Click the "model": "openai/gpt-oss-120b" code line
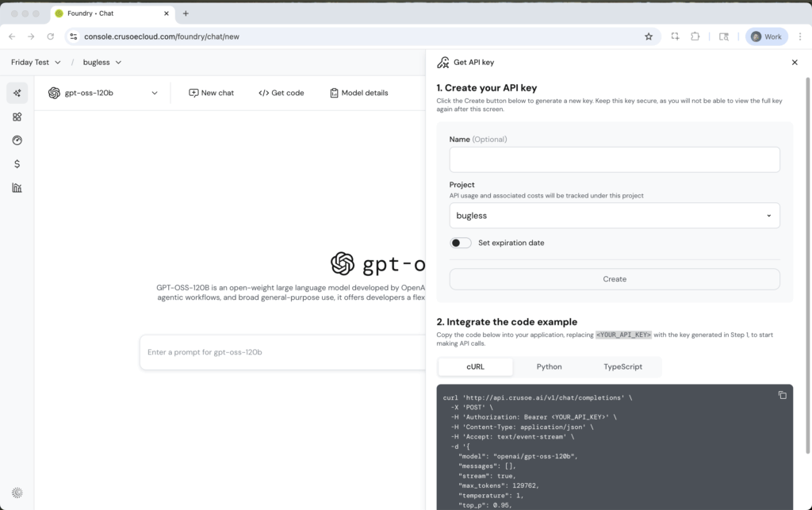The image size is (812, 510). pos(518,456)
